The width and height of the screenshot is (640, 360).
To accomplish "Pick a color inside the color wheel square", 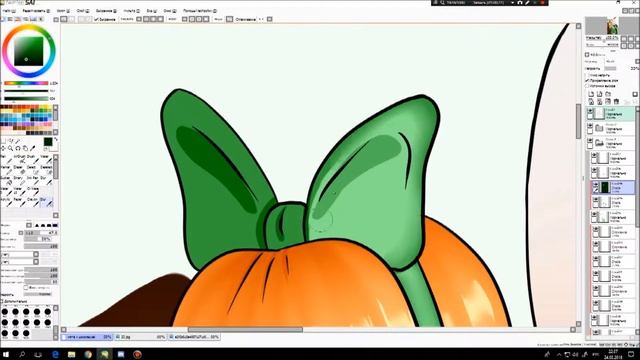I will click(x=28, y=51).
